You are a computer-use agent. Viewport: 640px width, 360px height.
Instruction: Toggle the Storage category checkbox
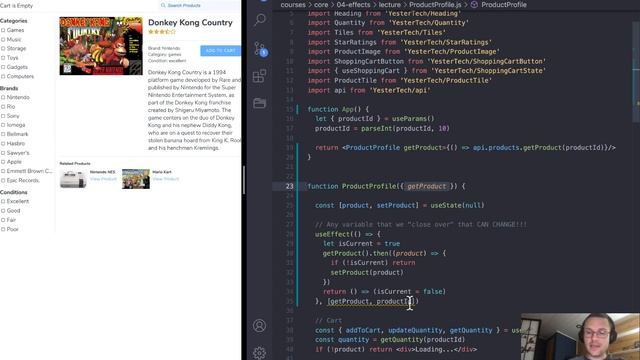point(3,49)
